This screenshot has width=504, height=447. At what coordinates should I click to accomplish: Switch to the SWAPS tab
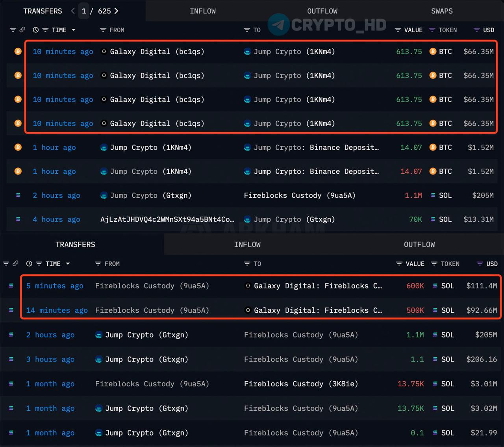click(441, 11)
